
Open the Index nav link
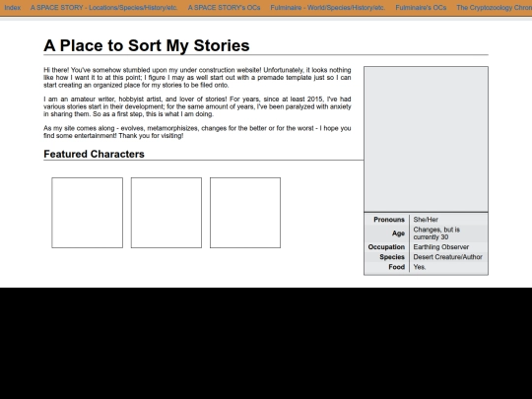coord(12,8)
